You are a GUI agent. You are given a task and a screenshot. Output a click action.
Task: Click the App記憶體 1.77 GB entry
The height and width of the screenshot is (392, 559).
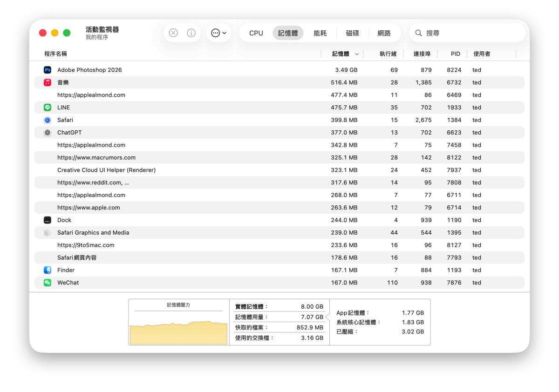380,313
